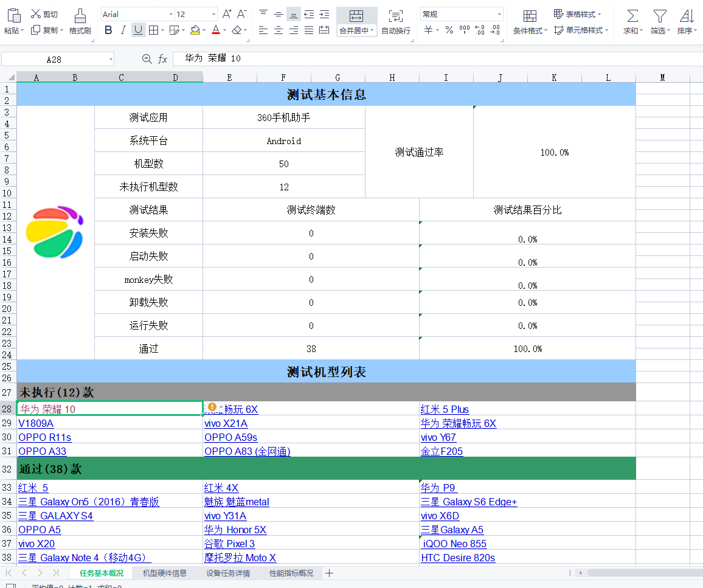Click the Paste clipboard icon
The height and width of the screenshot is (588, 703).
tap(14, 16)
